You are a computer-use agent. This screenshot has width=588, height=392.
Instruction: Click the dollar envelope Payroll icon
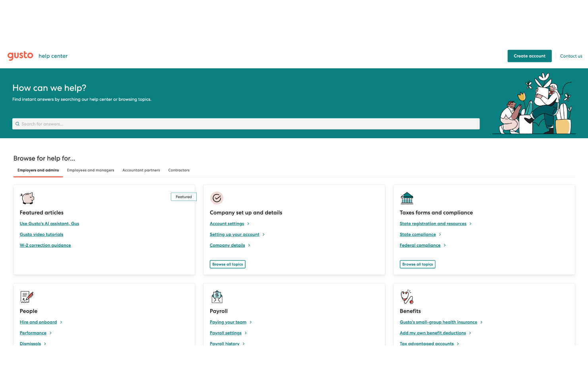[217, 296]
